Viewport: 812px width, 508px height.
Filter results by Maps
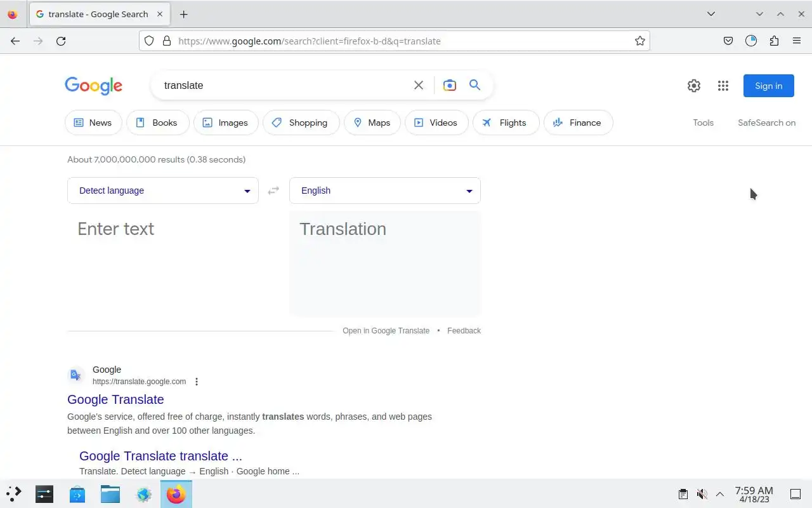tap(372, 123)
